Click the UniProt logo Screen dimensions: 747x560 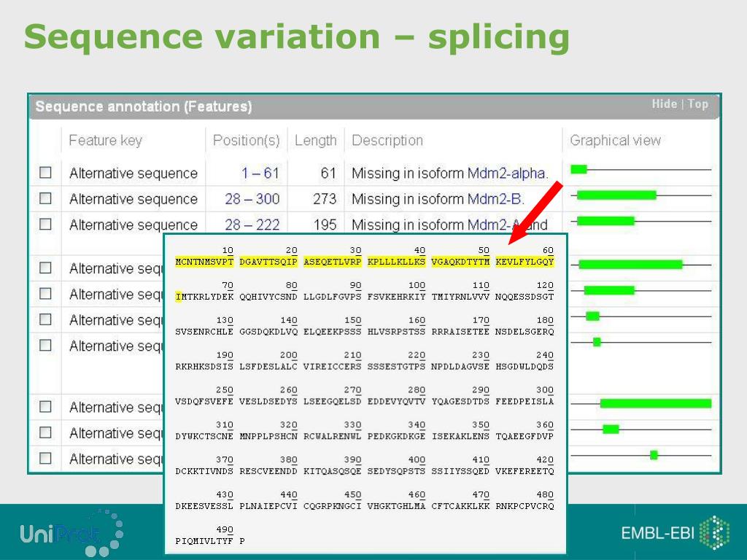point(71,533)
